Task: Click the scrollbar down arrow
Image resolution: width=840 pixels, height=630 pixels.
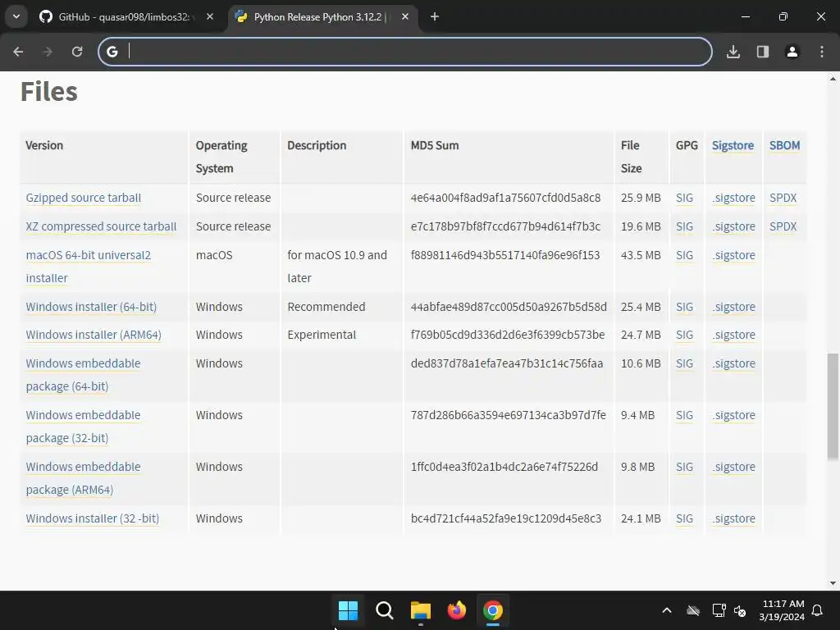Action: pyautogui.click(x=833, y=583)
